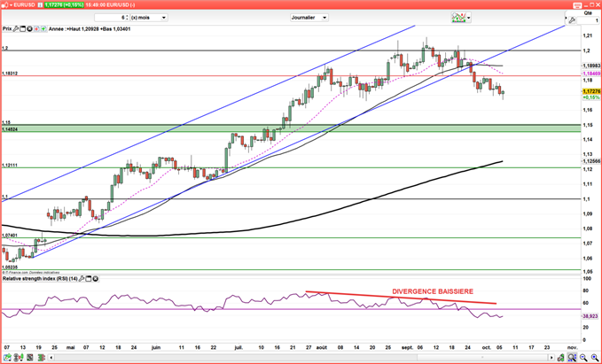
Task: Click the horizontal scrollbar right arrow
Action: [x=551, y=358]
